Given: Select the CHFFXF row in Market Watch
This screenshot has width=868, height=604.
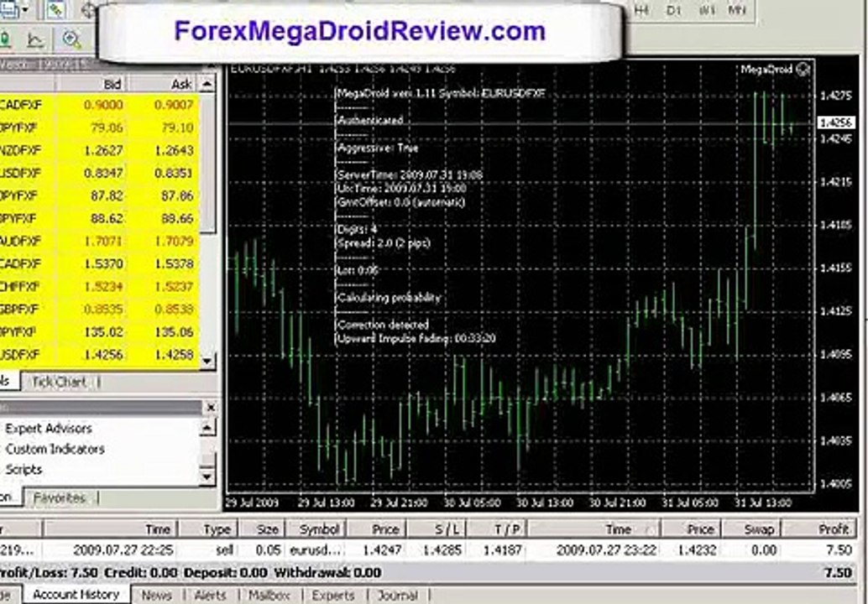Looking at the screenshot, I should (100, 287).
